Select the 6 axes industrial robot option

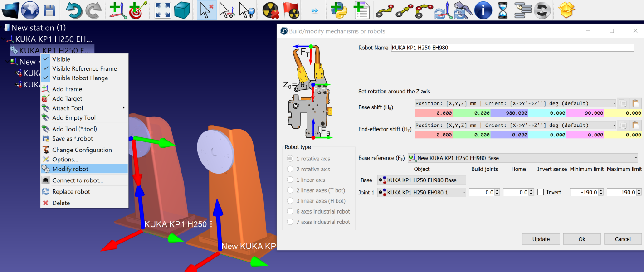pos(290,211)
